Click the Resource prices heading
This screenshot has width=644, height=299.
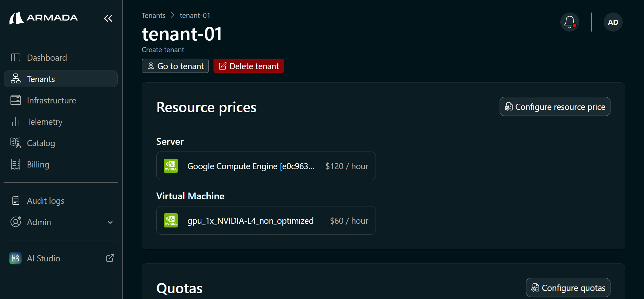pos(206,107)
